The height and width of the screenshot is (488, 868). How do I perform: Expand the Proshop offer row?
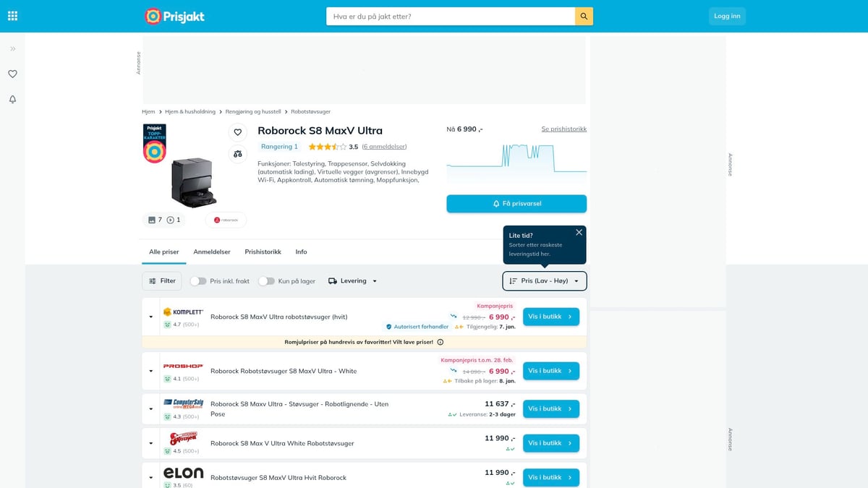151,371
